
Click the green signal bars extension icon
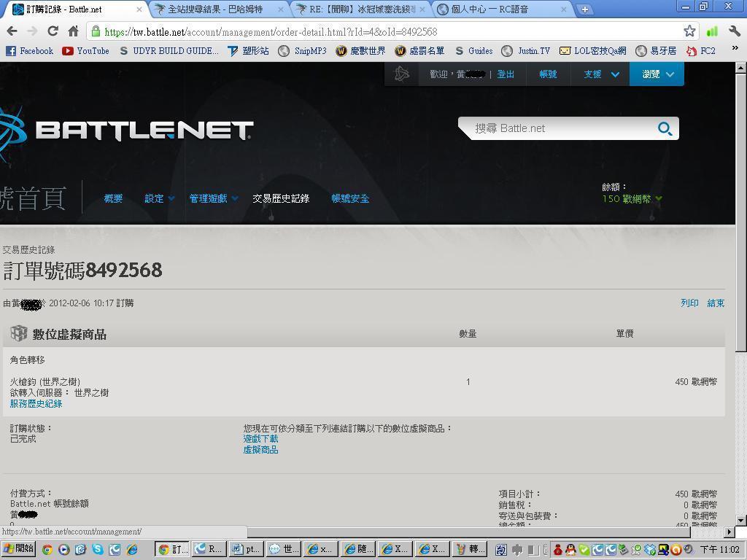tap(712, 31)
